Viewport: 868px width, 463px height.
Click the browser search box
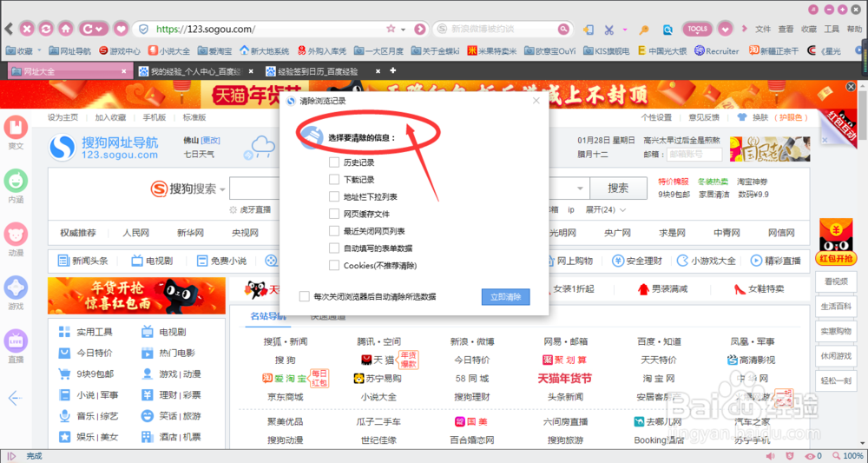pos(502,29)
